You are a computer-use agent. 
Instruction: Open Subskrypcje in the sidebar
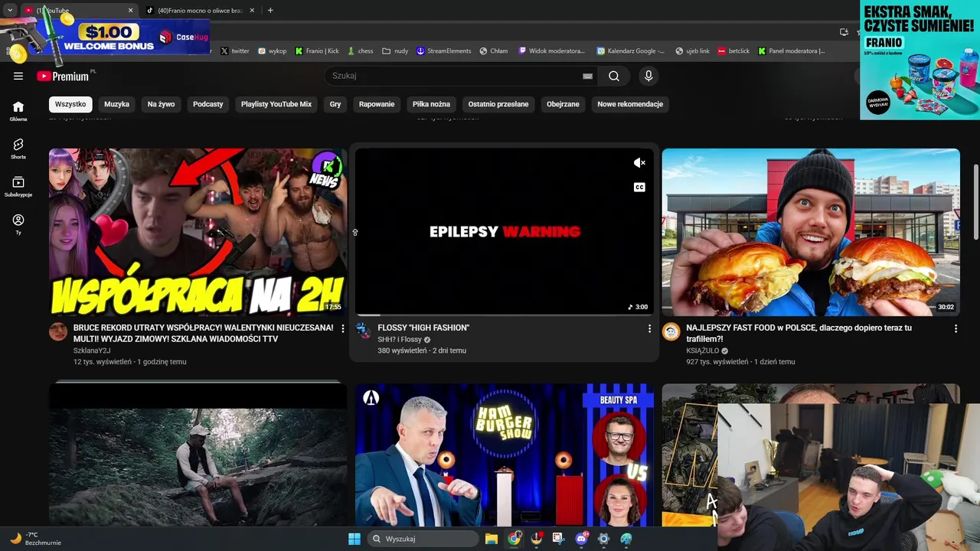pos(18,187)
